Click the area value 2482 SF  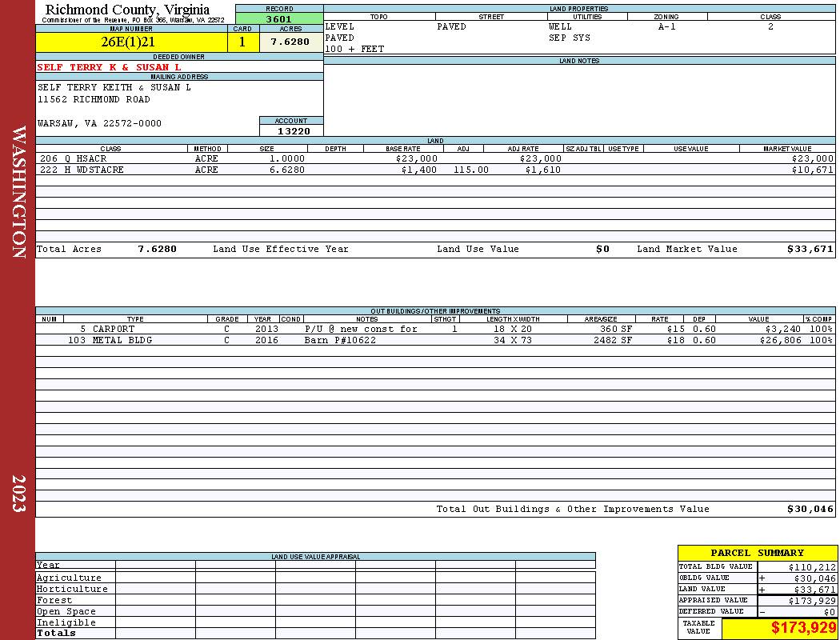pyautogui.click(x=612, y=340)
